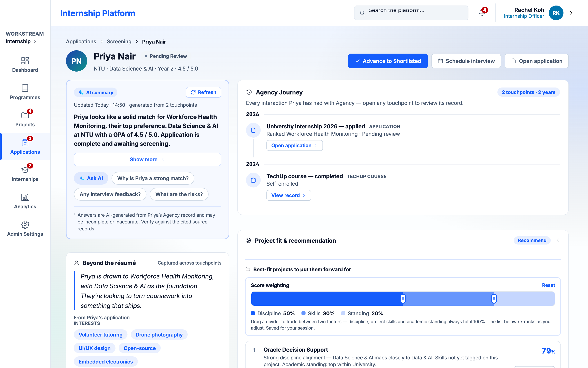The height and width of the screenshot is (368, 588).
Task: Open Analytics bar chart icon
Action: click(25, 197)
